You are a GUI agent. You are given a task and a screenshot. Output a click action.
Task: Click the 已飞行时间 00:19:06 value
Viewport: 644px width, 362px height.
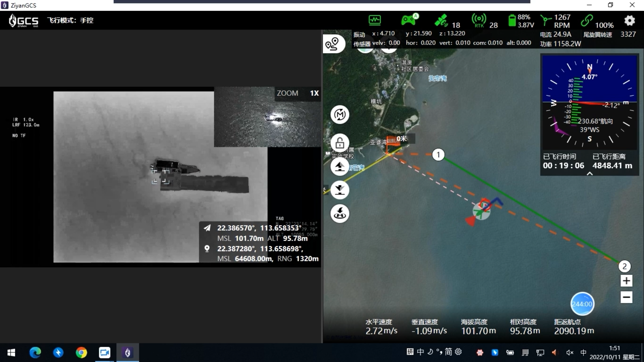click(x=563, y=165)
